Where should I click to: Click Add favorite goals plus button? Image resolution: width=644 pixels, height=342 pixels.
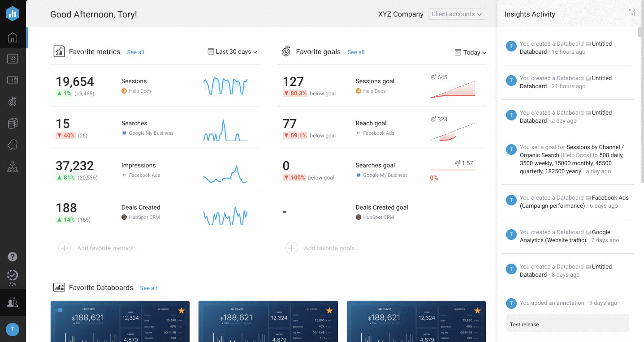pos(292,248)
